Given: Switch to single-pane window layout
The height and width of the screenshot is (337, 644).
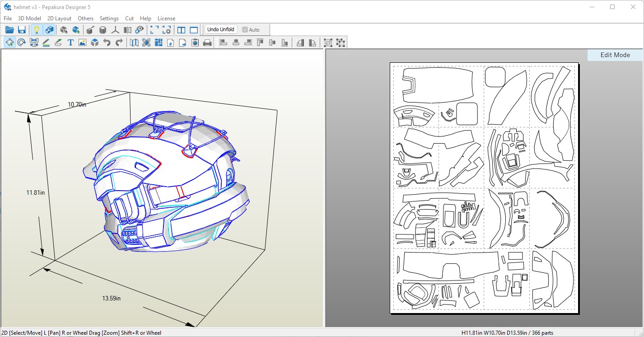Looking at the screenshot, I should (194, 30).
